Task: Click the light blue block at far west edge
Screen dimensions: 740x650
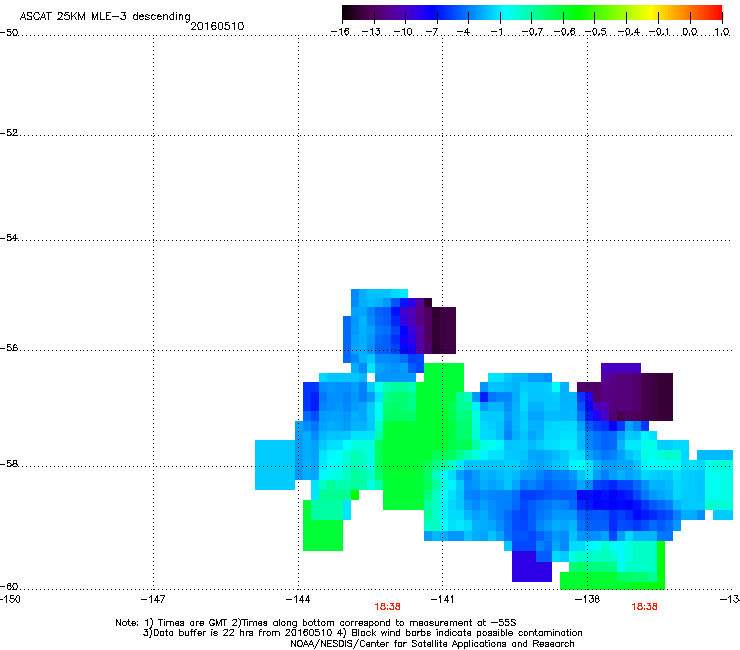Action: (275, 464)
